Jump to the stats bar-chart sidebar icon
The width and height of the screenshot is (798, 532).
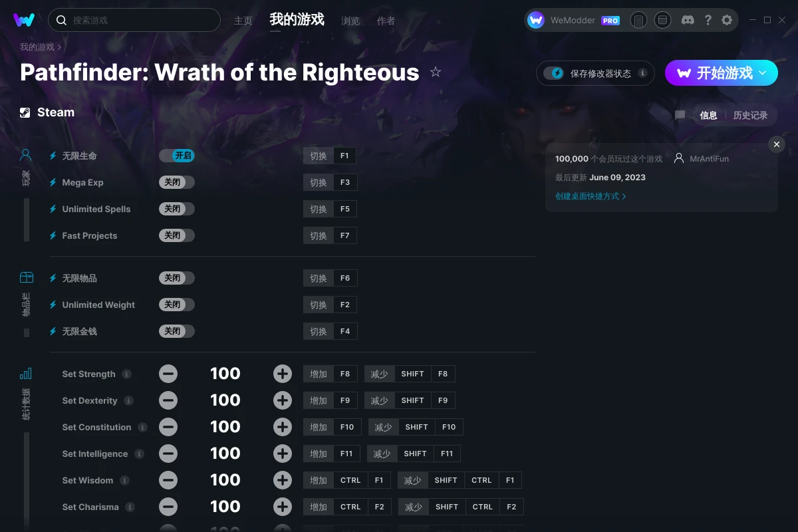pyautogui.click(x=26, y=373)
